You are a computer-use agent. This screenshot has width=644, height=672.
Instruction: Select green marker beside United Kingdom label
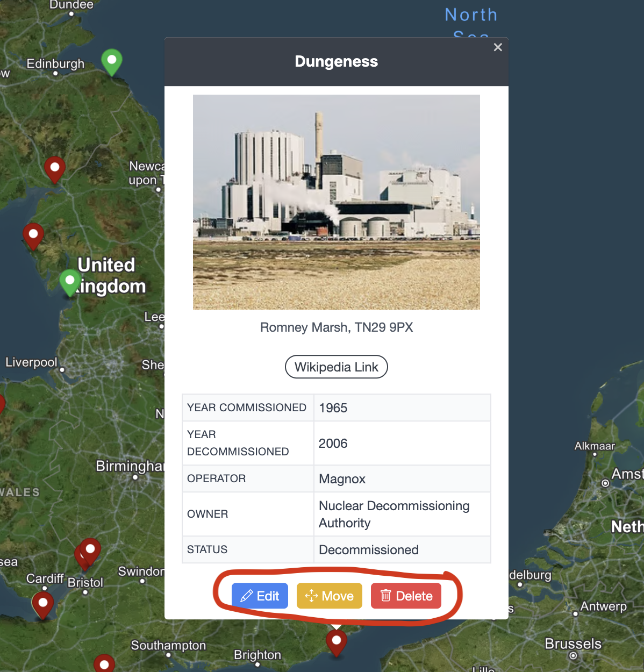click(x=70, y=281)
